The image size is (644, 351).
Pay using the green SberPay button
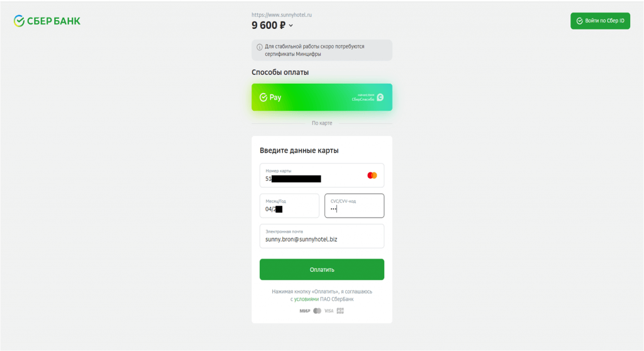[321, 97]
